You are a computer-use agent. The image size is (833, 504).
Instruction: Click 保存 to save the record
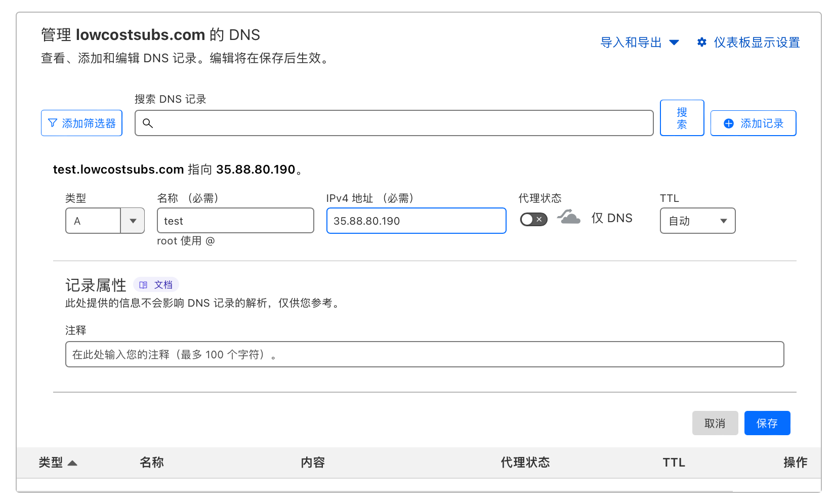click(x=767, y=423)
